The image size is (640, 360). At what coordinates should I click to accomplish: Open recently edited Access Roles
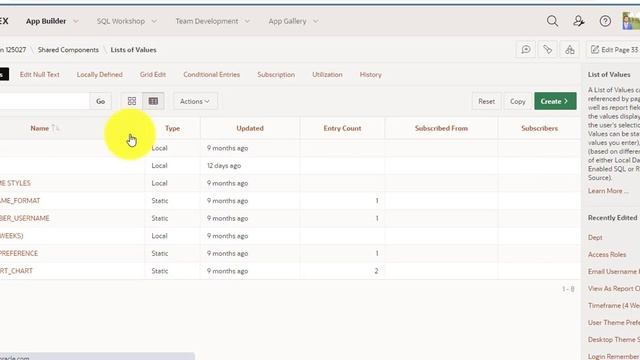(607, 255)
